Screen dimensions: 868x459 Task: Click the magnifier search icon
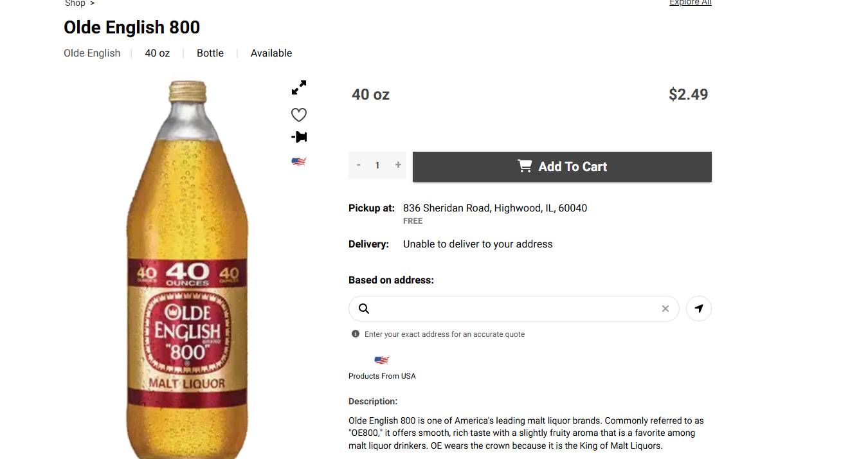[364, 309]
